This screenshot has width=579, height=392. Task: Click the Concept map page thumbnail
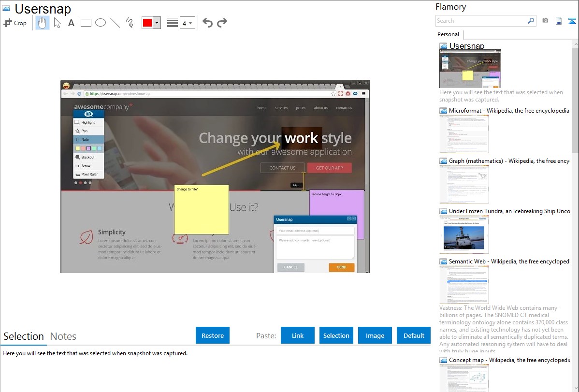pyautogui.click(x=464, y=378)
